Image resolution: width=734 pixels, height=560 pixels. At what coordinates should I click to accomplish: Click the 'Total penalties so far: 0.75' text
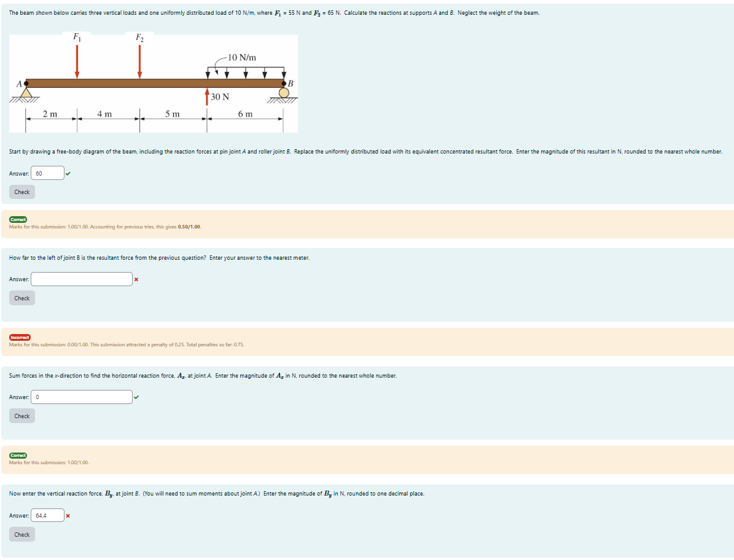click(x=215, y=345)
